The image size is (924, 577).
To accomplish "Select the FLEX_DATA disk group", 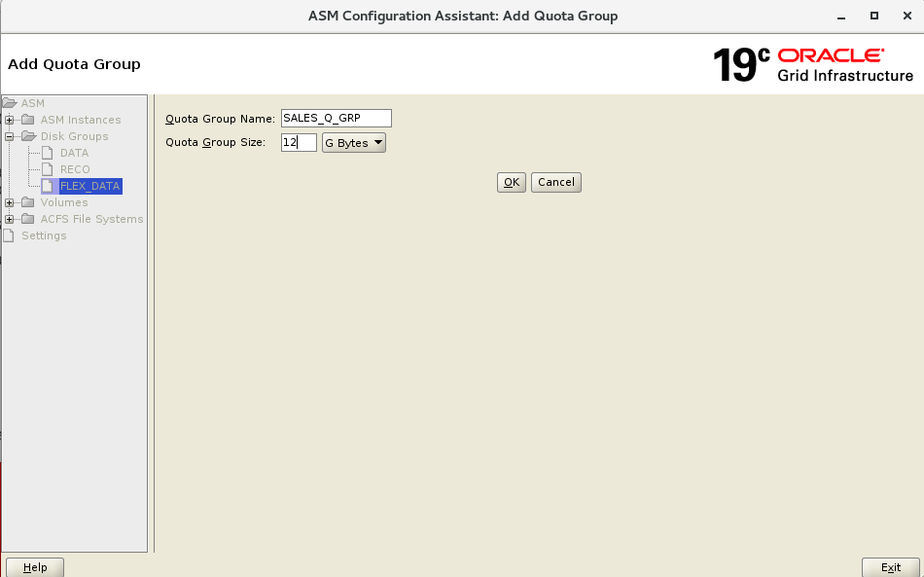I will tap(90, 186).
